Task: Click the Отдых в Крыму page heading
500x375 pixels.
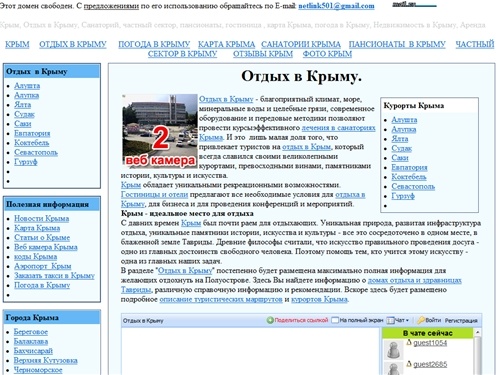Action: (x=301, y=76)
